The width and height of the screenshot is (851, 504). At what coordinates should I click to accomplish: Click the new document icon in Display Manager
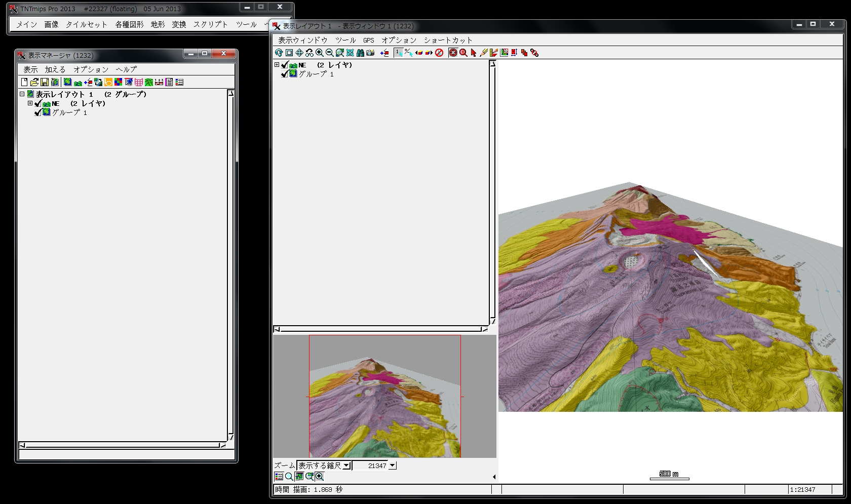click(24, 82)
